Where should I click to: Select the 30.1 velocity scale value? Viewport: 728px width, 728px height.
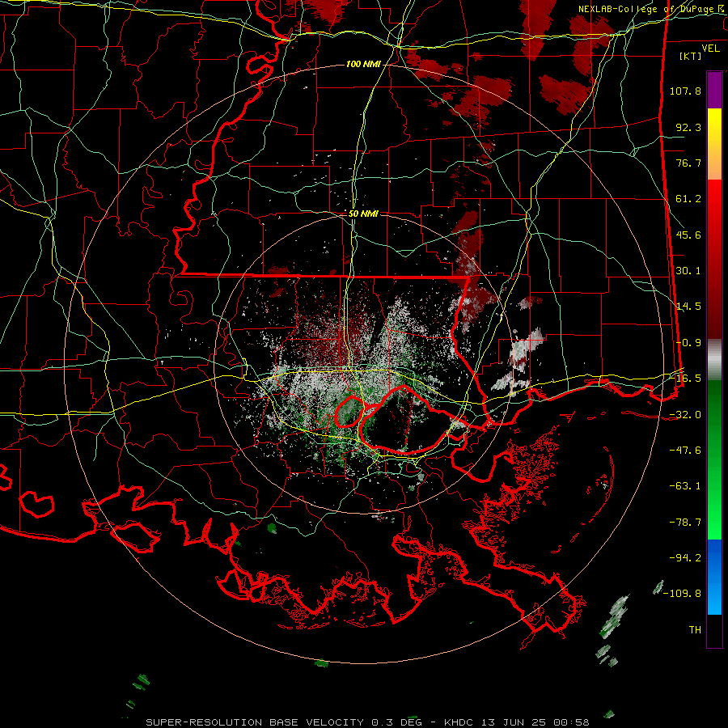pos(688,271)
